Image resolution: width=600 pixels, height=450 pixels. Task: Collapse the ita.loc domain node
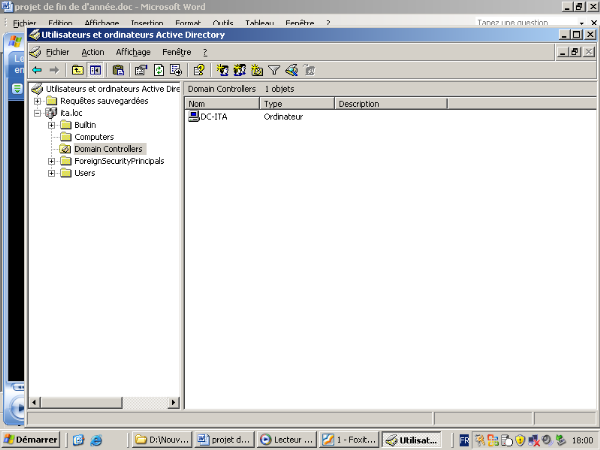(37, 113)
